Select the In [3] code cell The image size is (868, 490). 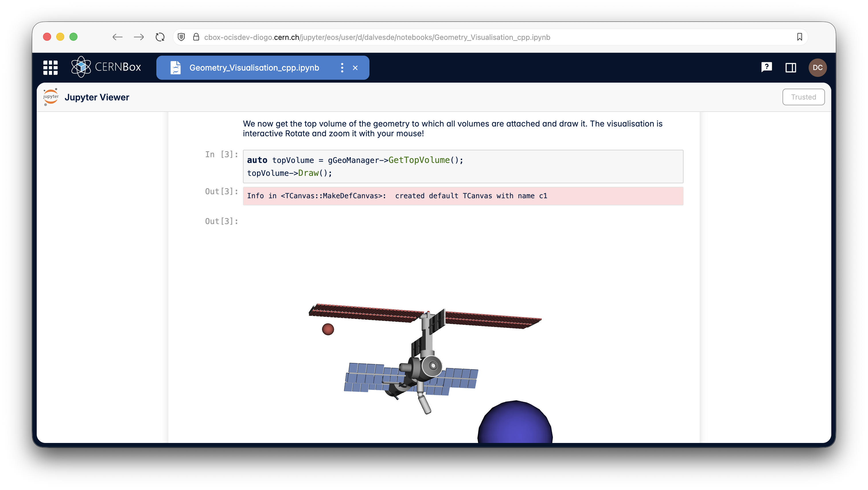pos(463,166)
